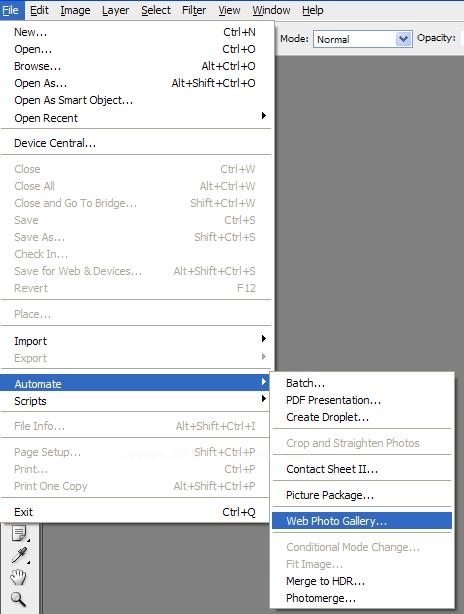Open the Help menu

coord(312,10)
